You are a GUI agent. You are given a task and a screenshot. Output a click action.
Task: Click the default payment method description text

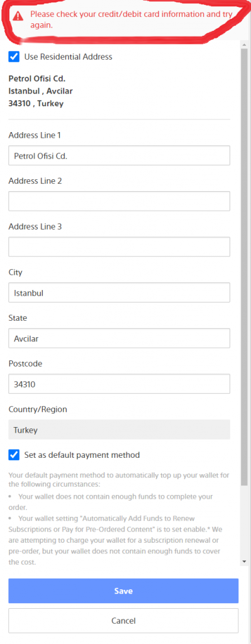tap(119, 519)
